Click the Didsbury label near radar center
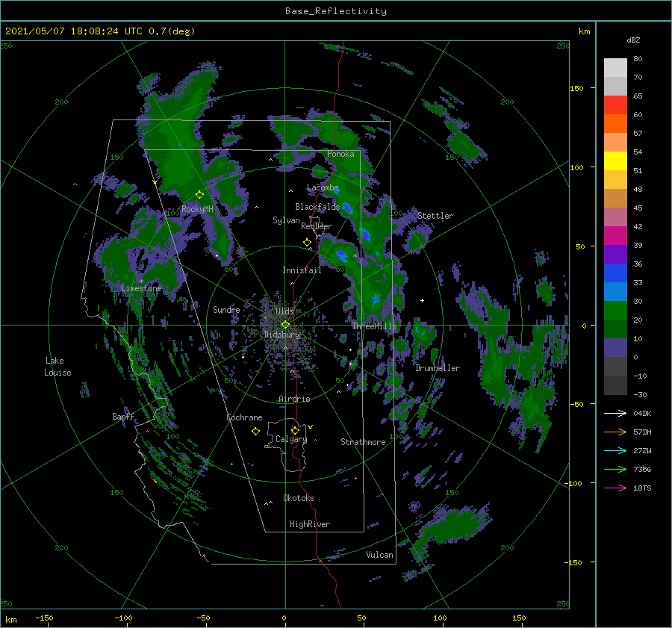Viewport: 672px width, 628px height. click(282, 335)
